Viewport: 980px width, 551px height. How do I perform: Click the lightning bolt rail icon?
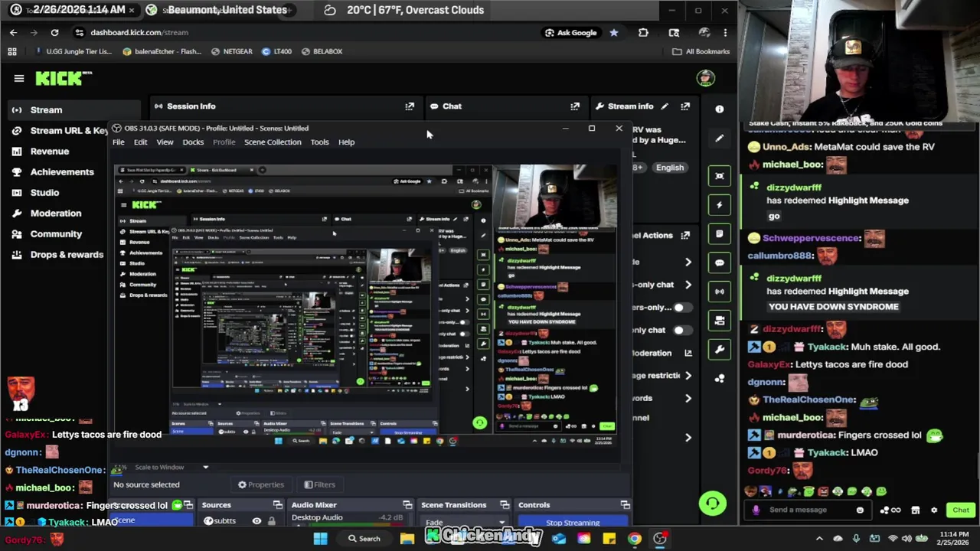click(720, 204)
